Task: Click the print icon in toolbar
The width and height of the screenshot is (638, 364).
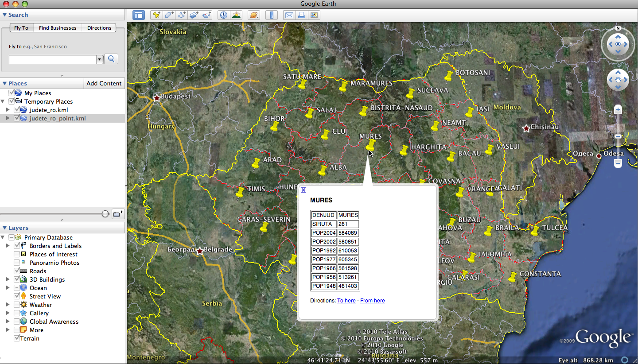Action: (302, 15)
